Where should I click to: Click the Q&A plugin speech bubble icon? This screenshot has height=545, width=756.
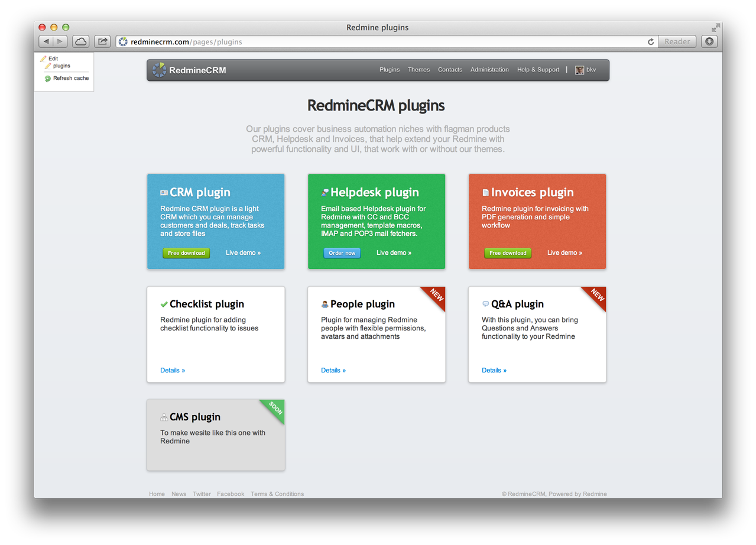[x=486, y=304]
